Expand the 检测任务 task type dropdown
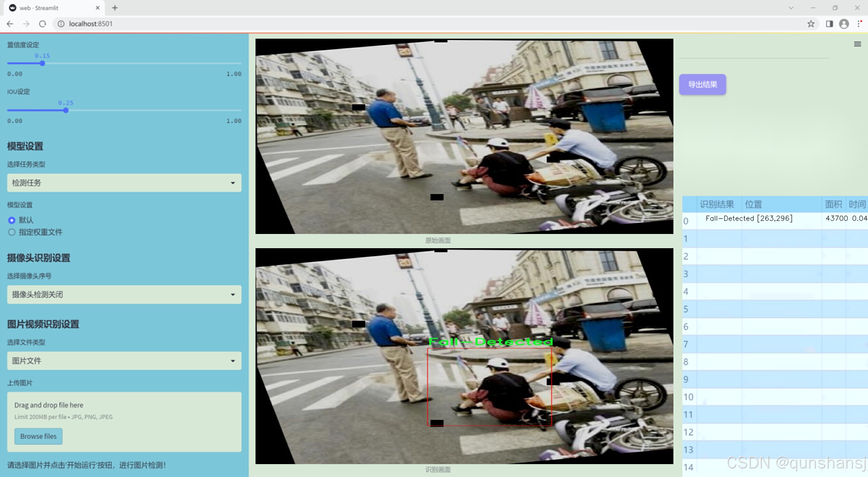 coord(124,183)
